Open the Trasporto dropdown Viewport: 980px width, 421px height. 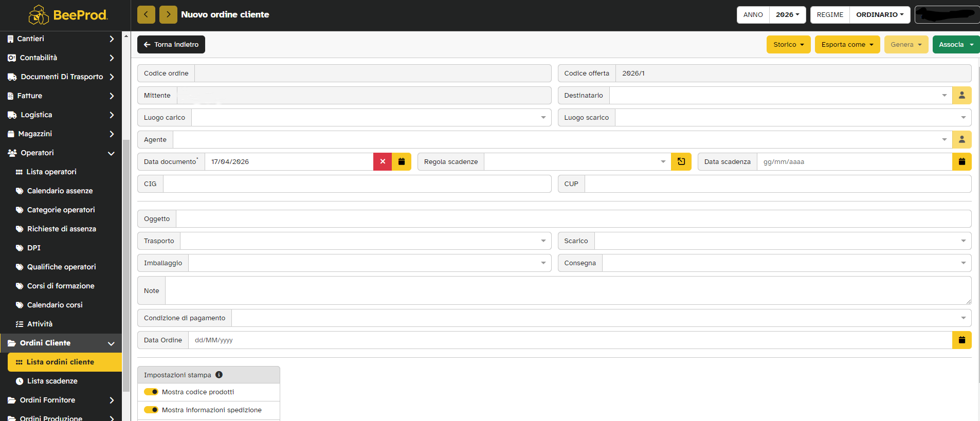click(x=366, y=241)
